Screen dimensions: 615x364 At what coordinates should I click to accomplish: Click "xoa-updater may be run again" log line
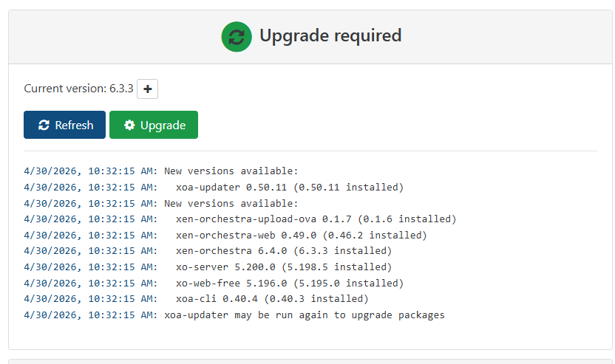click(x=234, y=315)
